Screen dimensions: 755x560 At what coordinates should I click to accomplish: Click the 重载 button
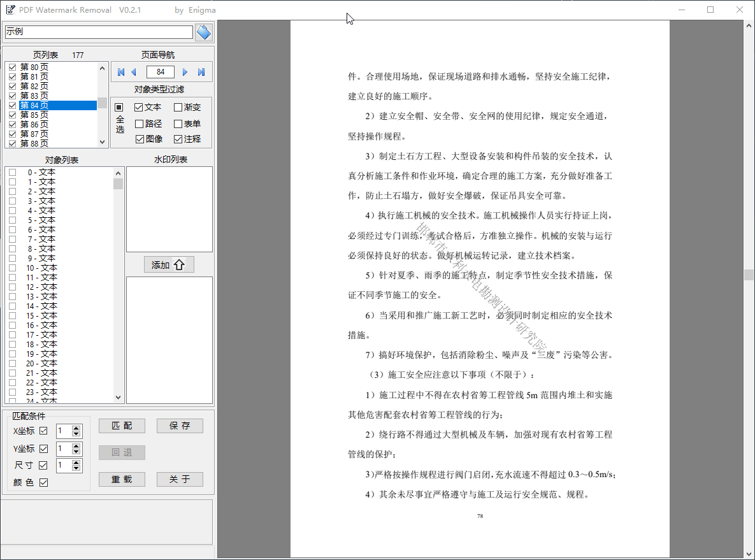point(122,479)
